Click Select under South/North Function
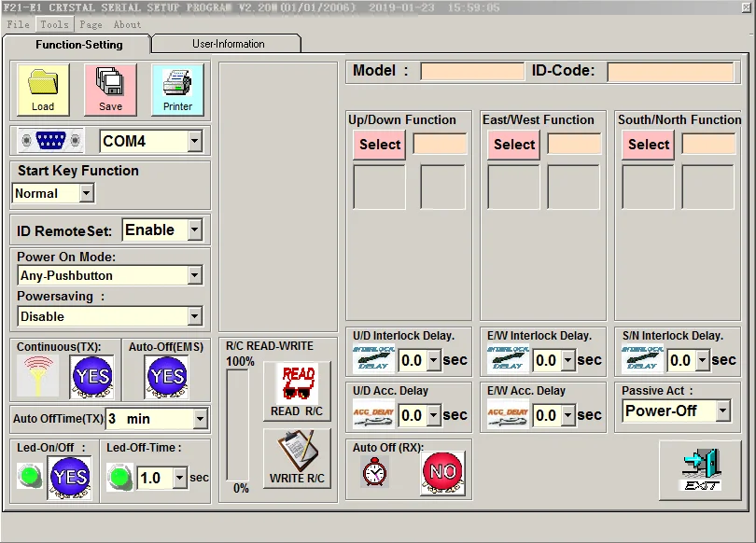756x543 pixels. (x=649, y=145)
